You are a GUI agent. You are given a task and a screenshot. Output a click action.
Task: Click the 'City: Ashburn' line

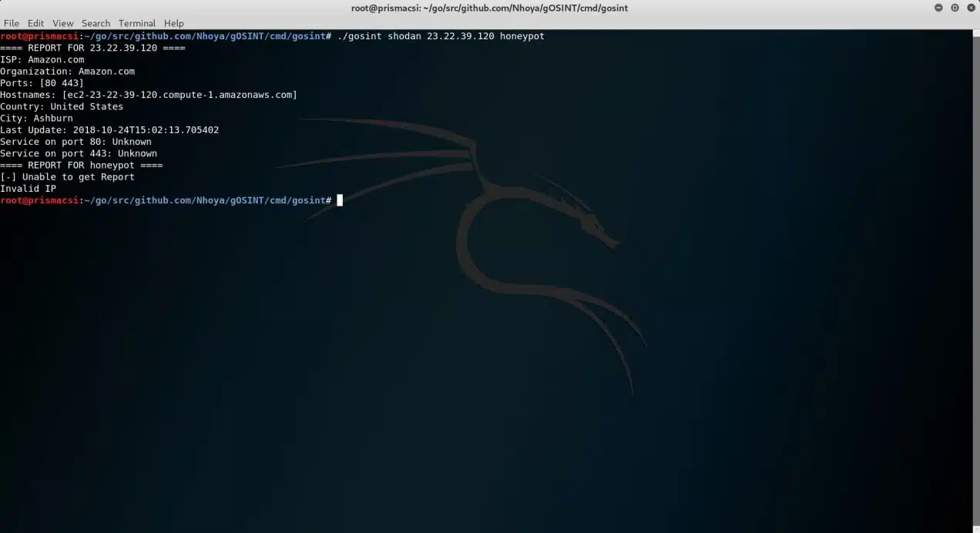coord(36,119)
